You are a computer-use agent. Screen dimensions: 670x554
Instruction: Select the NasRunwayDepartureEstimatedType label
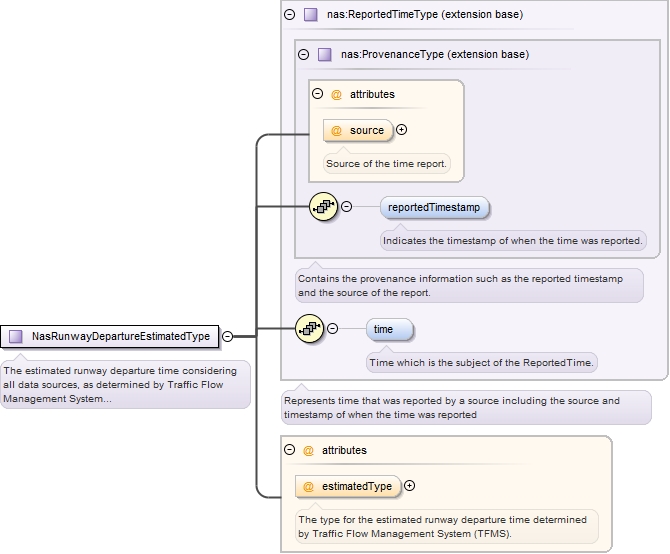tap(120, 336)
